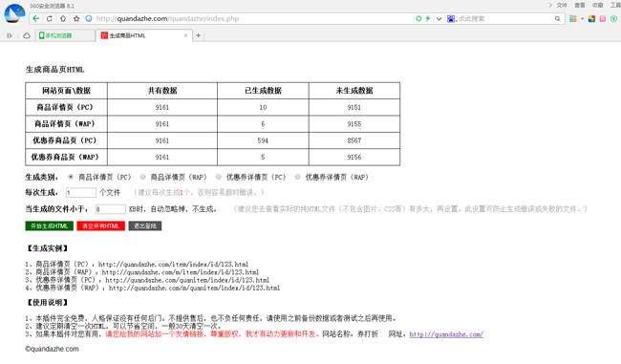The image size is (621, 364).
Task: Click the magnifier search icon
Action: pyautogui.click(x=557, y=18)
